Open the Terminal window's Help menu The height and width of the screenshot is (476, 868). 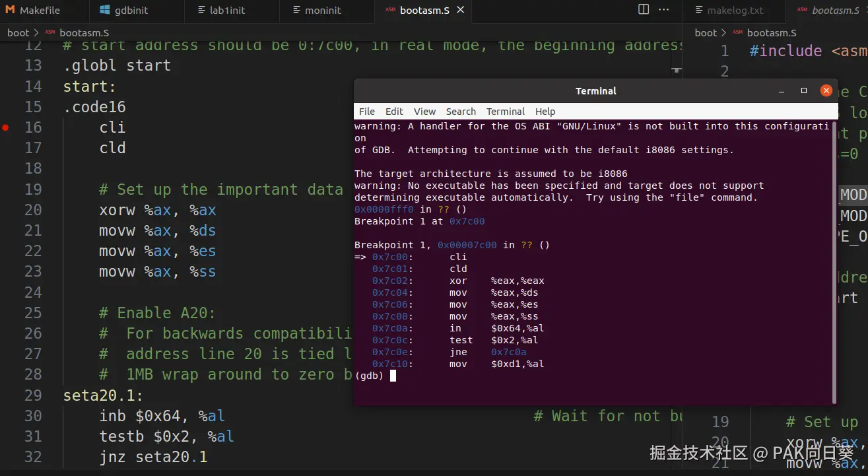545,112
